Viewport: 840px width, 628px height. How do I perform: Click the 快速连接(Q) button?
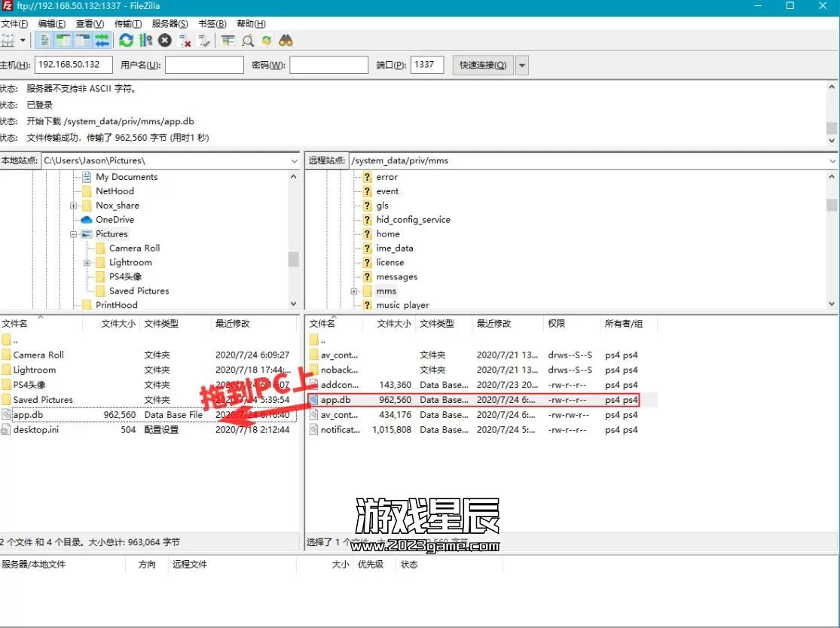(482, 65)
